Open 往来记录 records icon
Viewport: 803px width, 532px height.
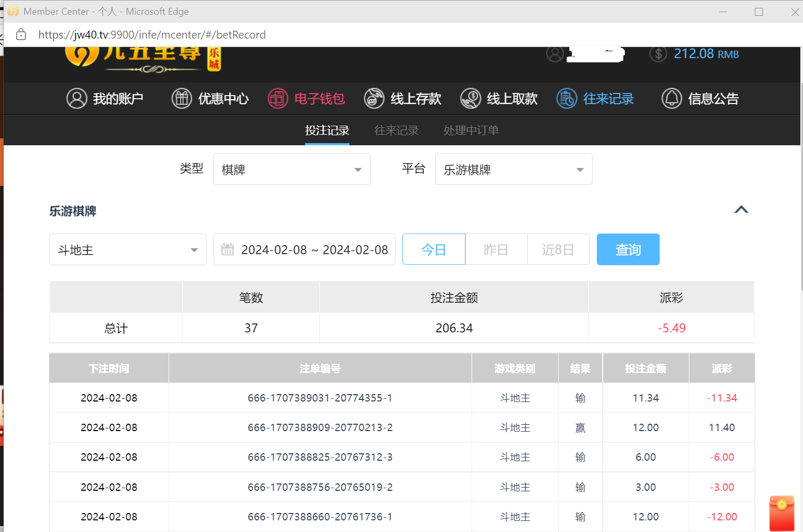pyautogui.click(x=567, y=99)
